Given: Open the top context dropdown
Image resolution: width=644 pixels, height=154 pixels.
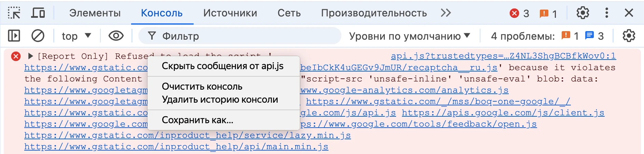Looking at the screenshot, I should [x=76, y=36].
